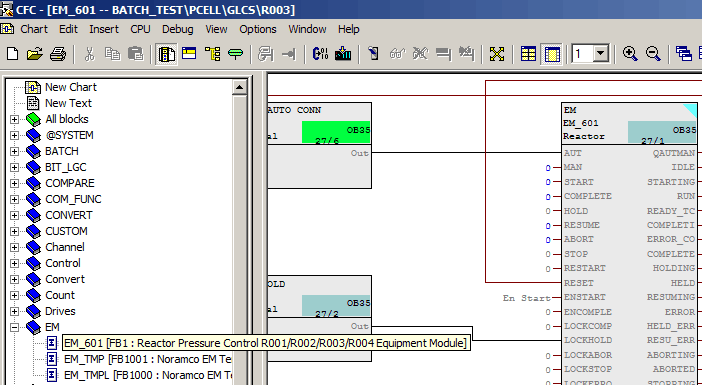Select New Text in the catalog tree
The height and width of the screenshot is (385, 704).
tap(68, 103)
